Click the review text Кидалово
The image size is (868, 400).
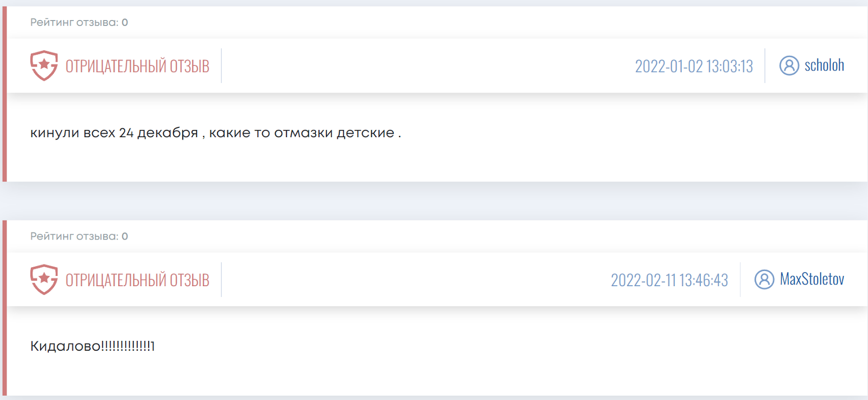[x=93, y=346]
